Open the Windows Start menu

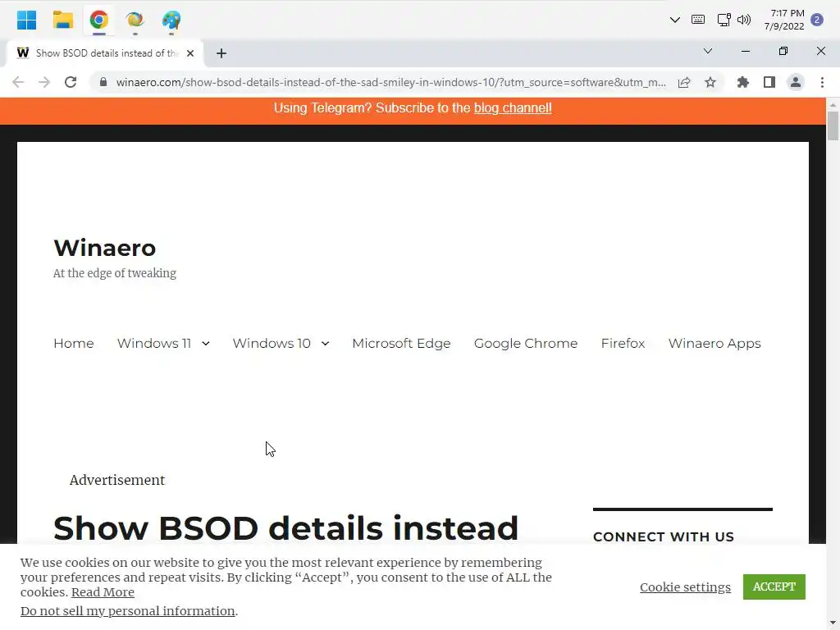point(26,20)
